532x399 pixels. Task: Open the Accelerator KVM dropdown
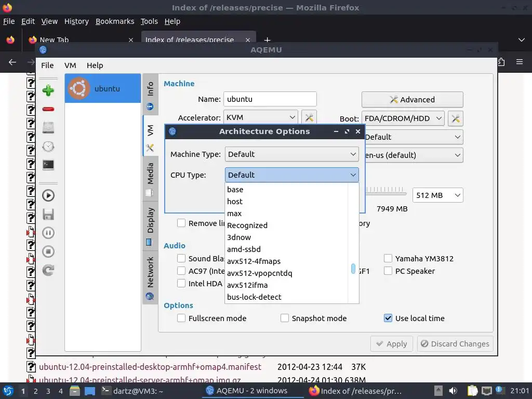pos(261,117)
